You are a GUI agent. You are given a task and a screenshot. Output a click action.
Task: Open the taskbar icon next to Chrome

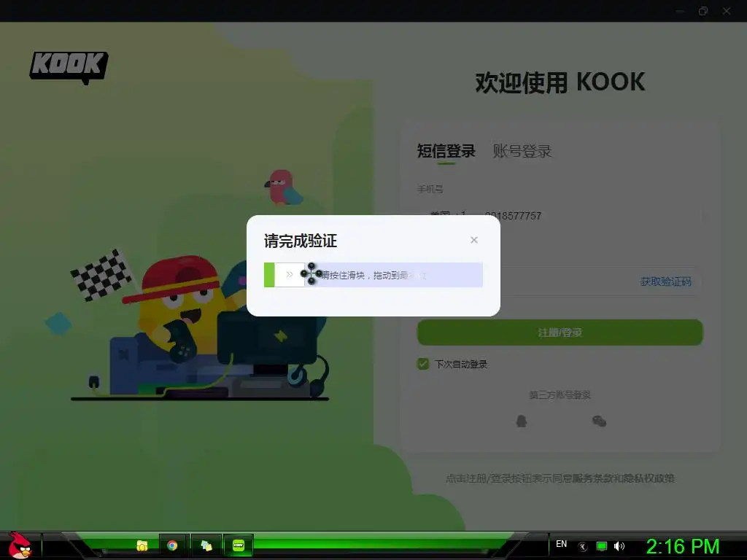click(x=206, y=545)
